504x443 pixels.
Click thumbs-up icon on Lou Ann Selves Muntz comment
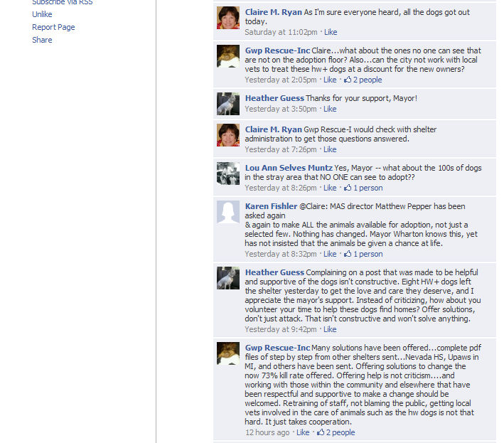point(348,188)
